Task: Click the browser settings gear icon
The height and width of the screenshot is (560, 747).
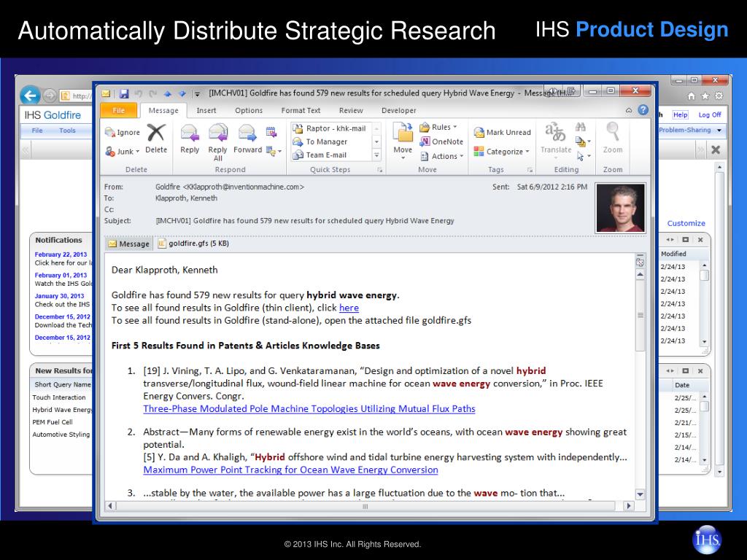Action: [x=719, y=96]
